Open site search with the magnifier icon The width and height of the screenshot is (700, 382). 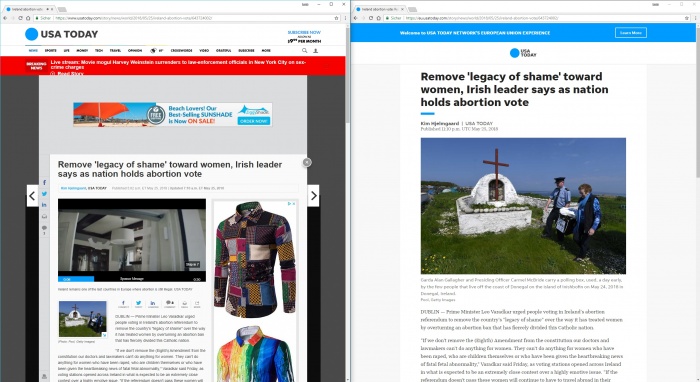(x=304, y=50)
